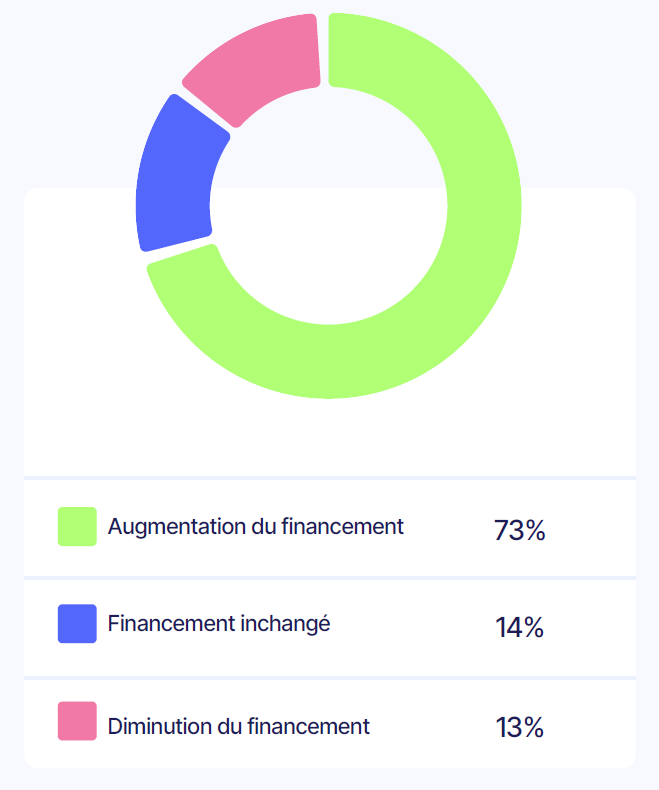
Task: Click the divider line above the Augmentation row
Action: coord(329,478)
